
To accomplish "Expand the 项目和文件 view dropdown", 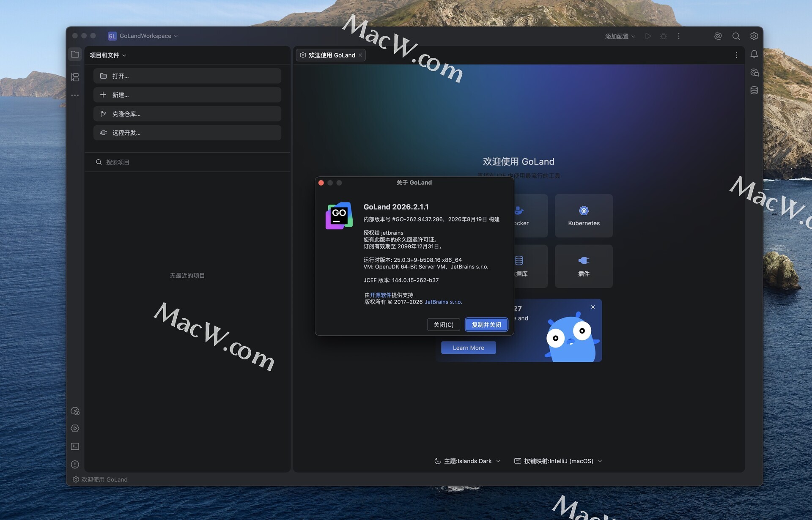I will click(108, 55).
